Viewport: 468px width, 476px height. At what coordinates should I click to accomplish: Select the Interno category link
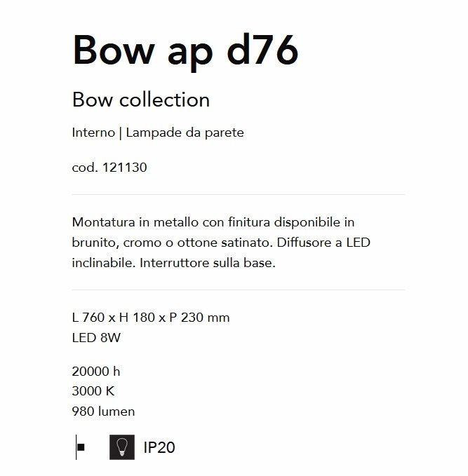tap(93, 132)
